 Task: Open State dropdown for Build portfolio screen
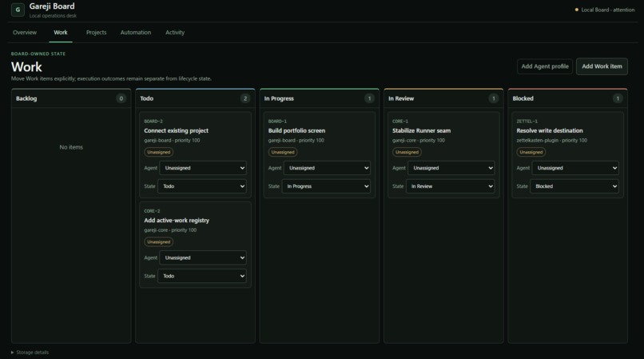[326, 186]
